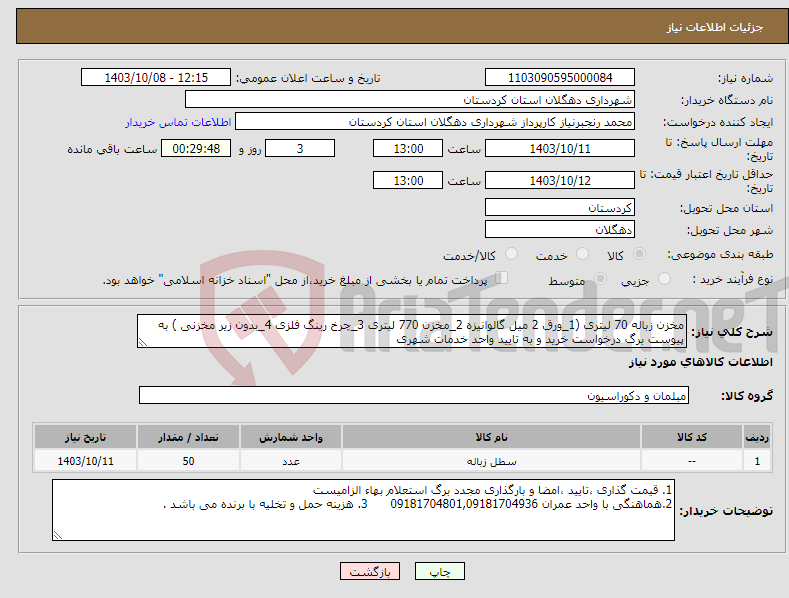Click the remaining days field showing 3
Viewport: 789px width, 598px height.
pos(300,148)
